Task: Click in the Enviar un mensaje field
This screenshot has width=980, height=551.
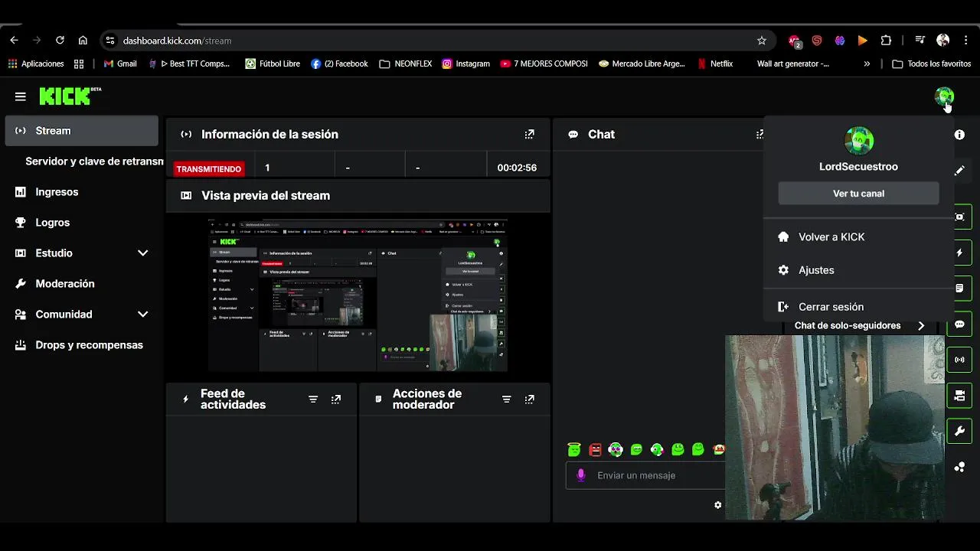Action: pos(645,475)
